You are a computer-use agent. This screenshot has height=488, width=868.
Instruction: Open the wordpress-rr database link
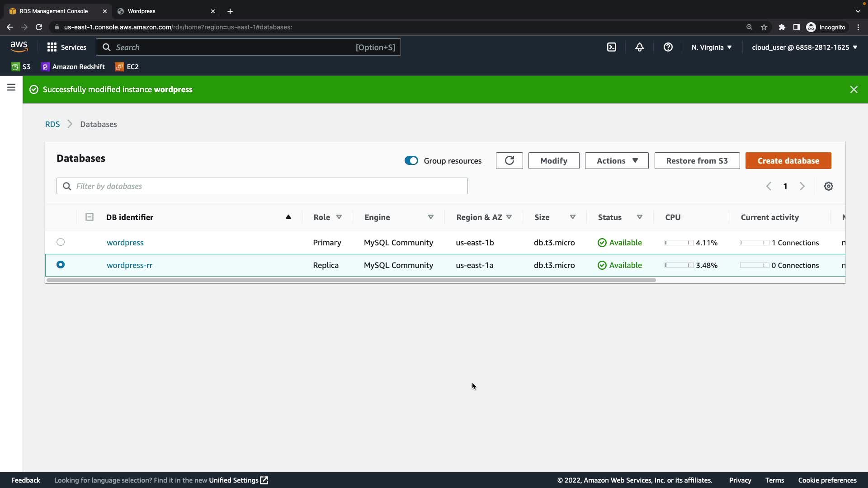tap(129, 265)
